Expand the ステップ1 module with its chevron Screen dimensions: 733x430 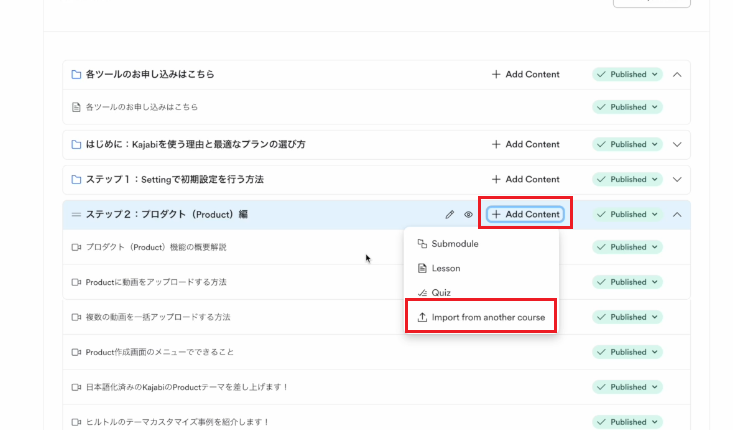(677, 179)
